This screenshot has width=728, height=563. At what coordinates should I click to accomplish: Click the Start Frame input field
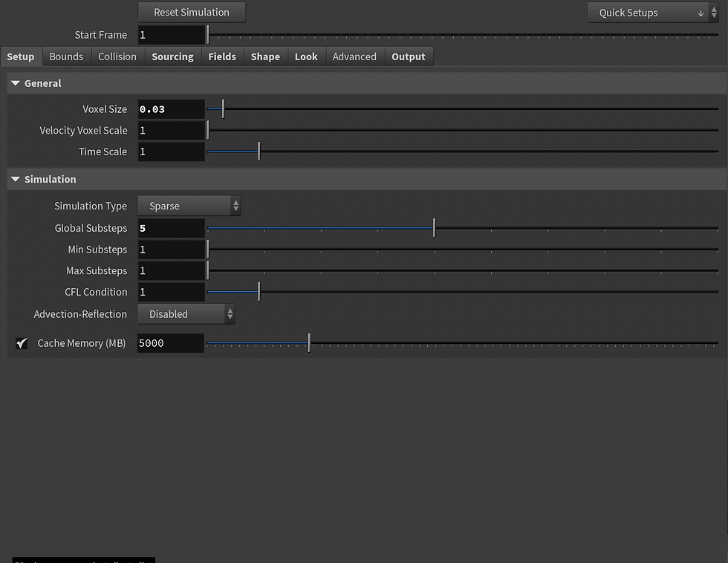point(172,35)
